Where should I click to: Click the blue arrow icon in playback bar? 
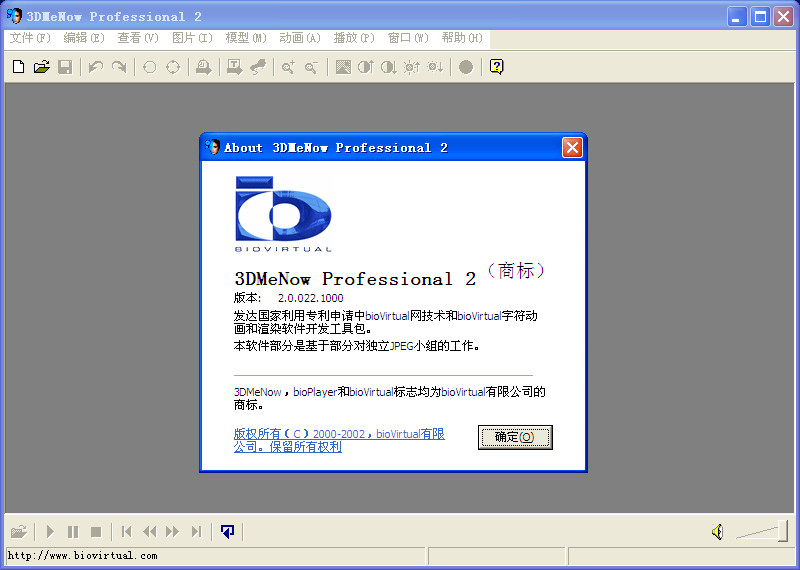tap(227, 532)
